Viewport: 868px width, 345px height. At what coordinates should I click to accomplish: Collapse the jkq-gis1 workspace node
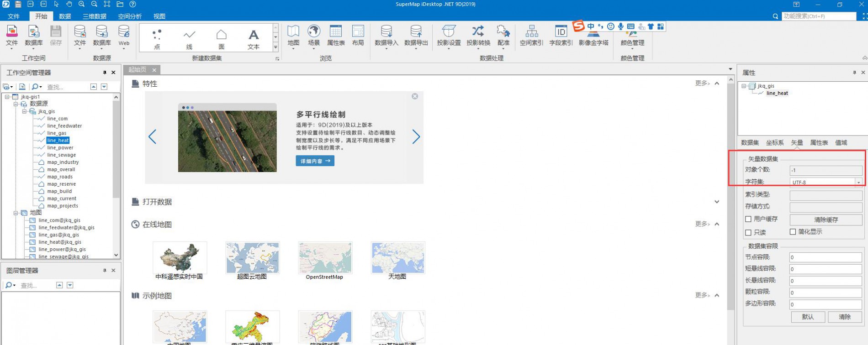pos(7,97)
